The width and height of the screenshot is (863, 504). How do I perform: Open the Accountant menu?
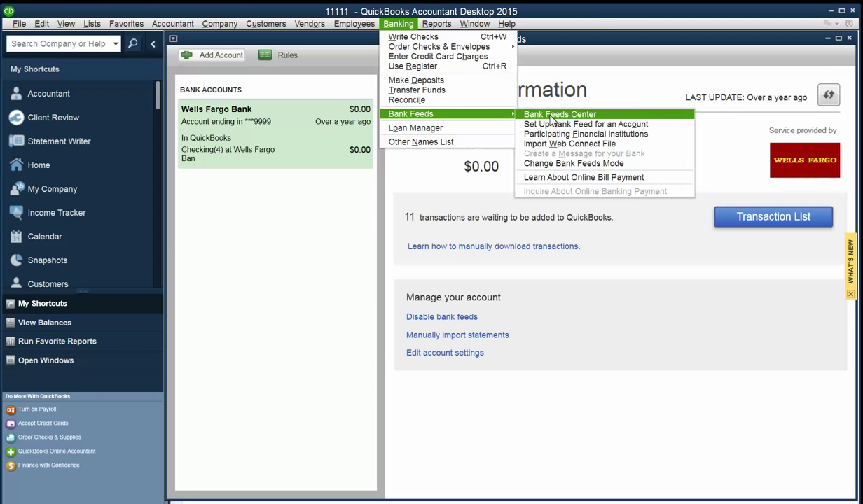coord(173,24)
